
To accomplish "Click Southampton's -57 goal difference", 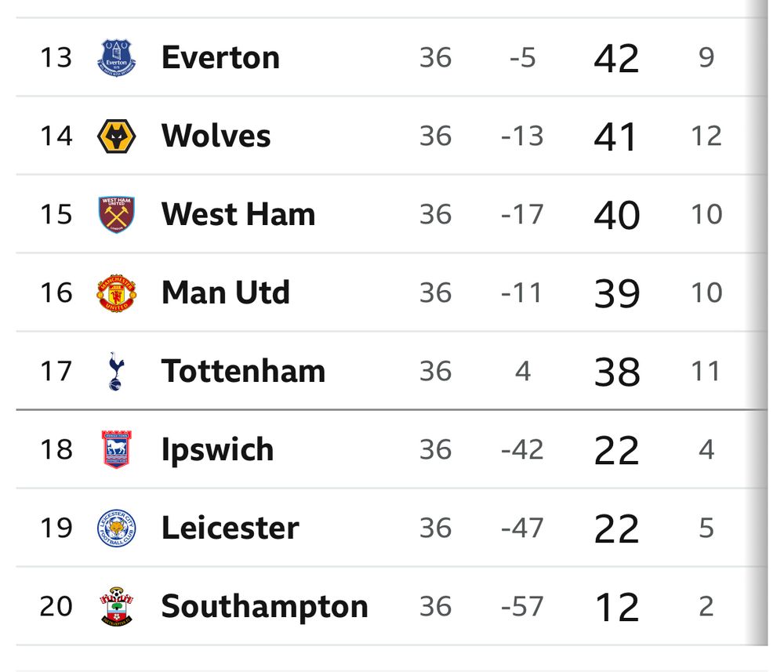I will (x=522, y=606).
